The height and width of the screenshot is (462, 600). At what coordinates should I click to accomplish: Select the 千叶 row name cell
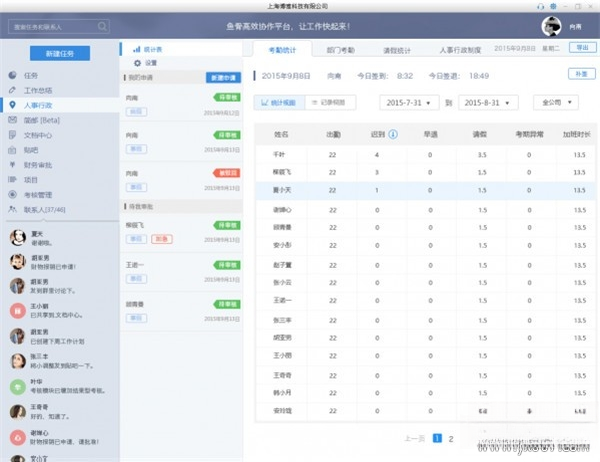point(279,154)
